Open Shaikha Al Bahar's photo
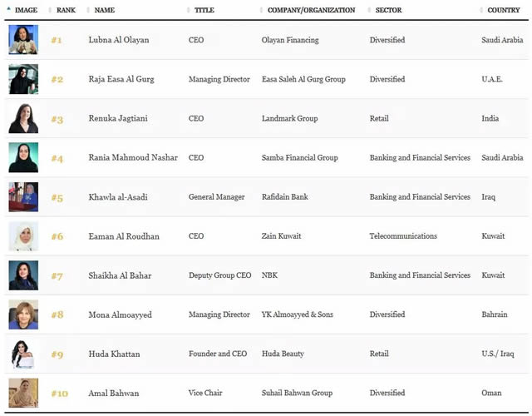Image resolution: width=532 pixels, height=416 pixels. tap(23, 275)
